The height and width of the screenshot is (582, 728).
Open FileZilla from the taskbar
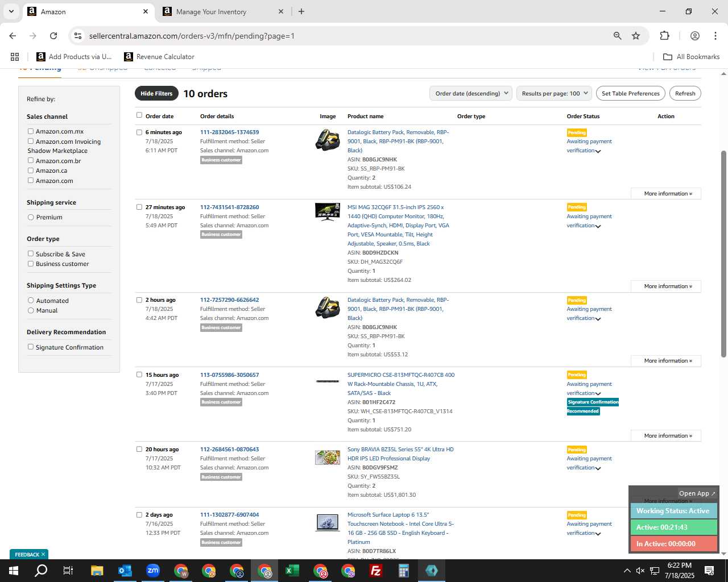375,571
